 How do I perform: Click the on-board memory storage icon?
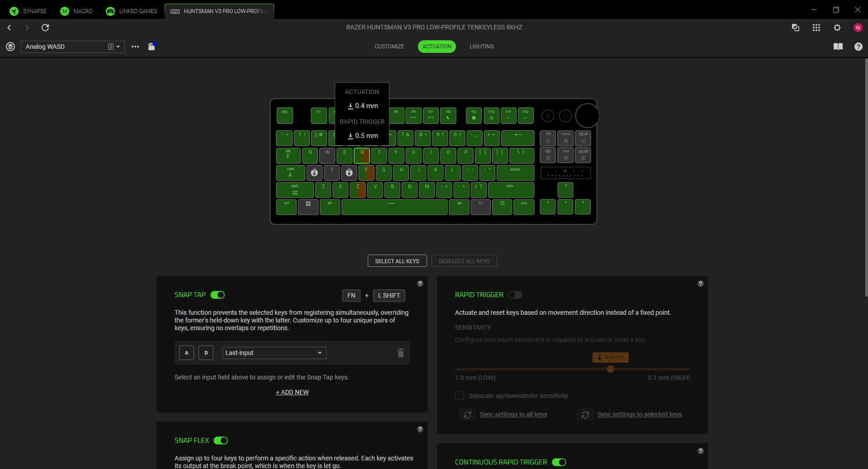point(152,46)
